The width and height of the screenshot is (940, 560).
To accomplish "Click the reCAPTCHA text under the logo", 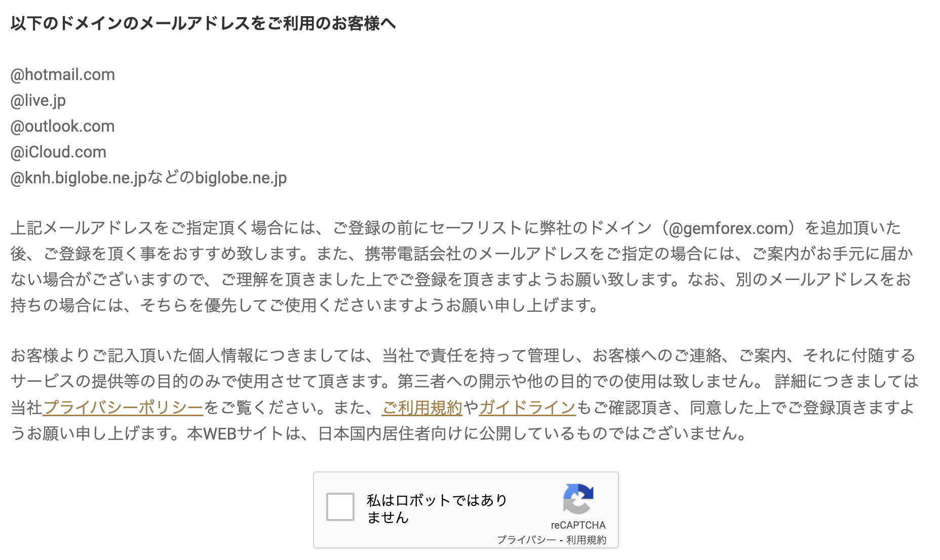I will click(578, 525).
